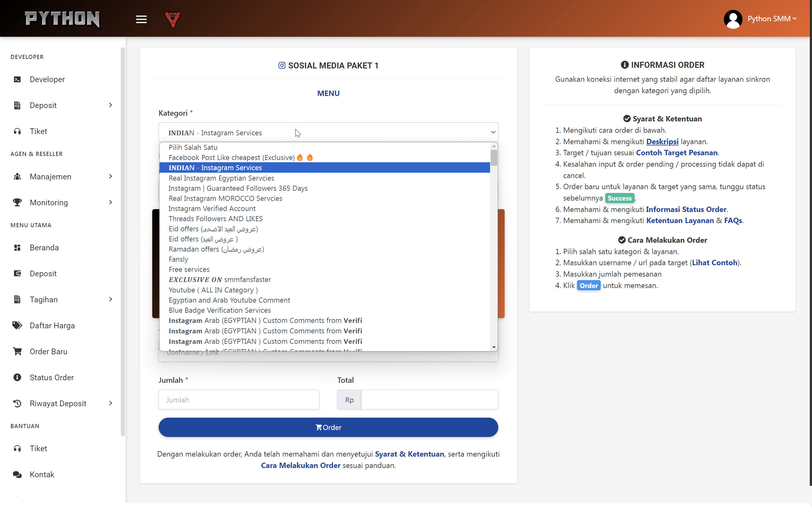Select the Monitoring trophy icon
Image resolution: width=812 pixels, height=507 pixels.
pyautogui.click(x=17, y=202)
